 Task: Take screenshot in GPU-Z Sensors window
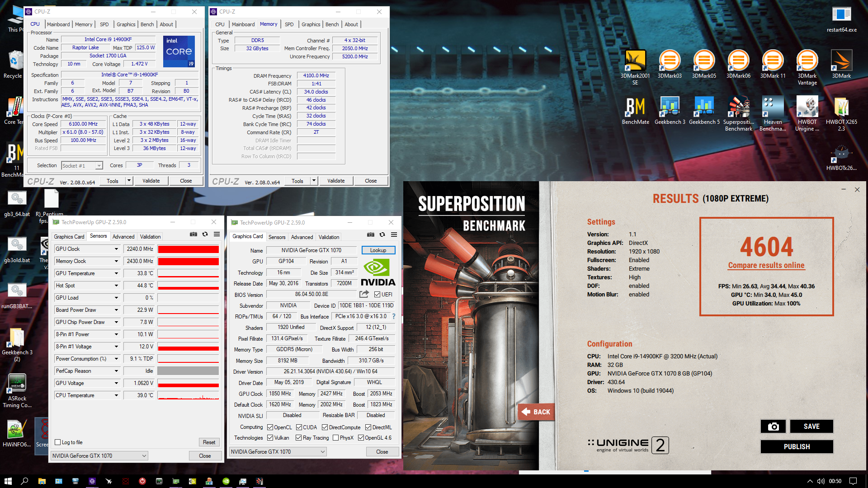(193, 234)
